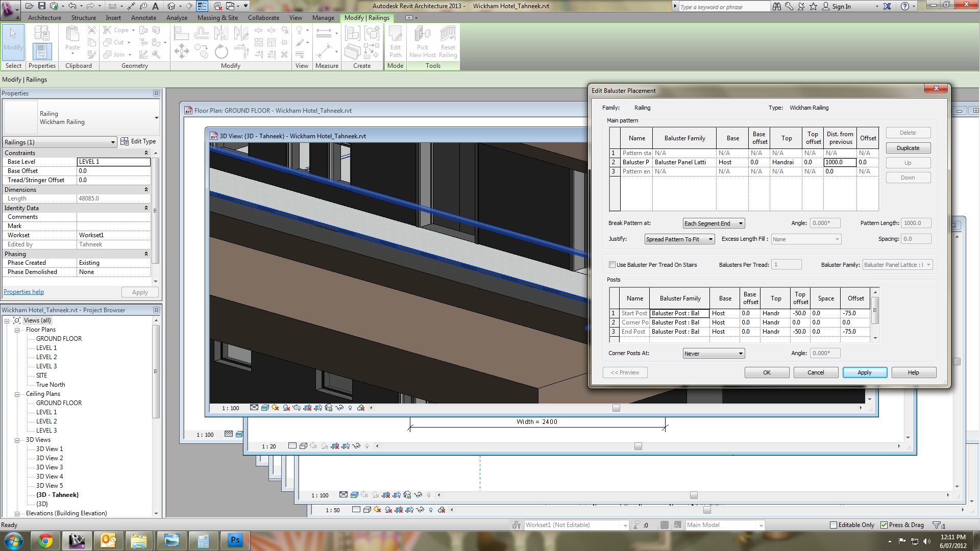Viewport: 980px width, 551px height.
Task: Open the Break Pattern at dropdown
Action: click(713, 223)
